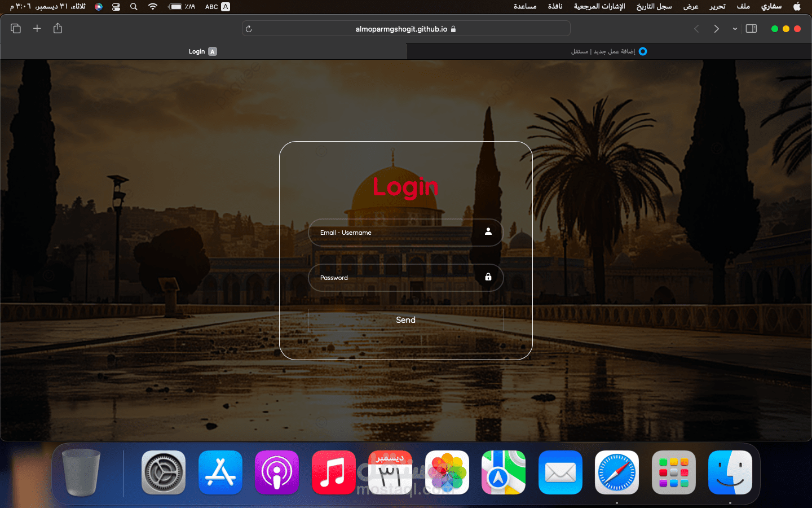Expand the small toolbar dropdown arrow
812x508 pixels.
tap(735, 29)
